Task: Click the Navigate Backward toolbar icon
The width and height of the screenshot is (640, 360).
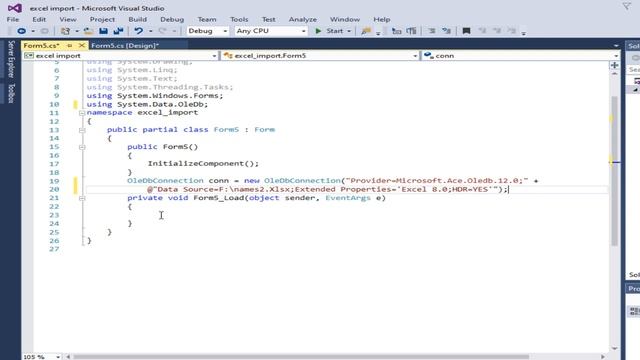Action: 22,31
